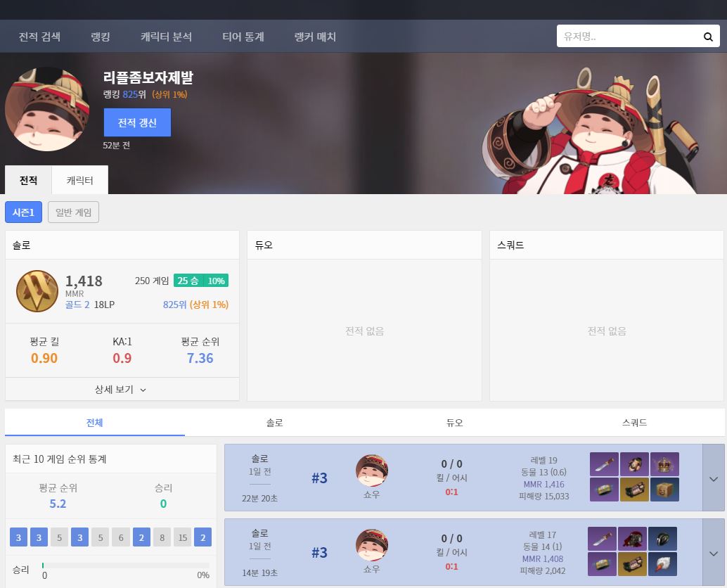The image size is (727, 588).
Task: Click the 평균 순위 7.36 value
Action: pos(200,358)
